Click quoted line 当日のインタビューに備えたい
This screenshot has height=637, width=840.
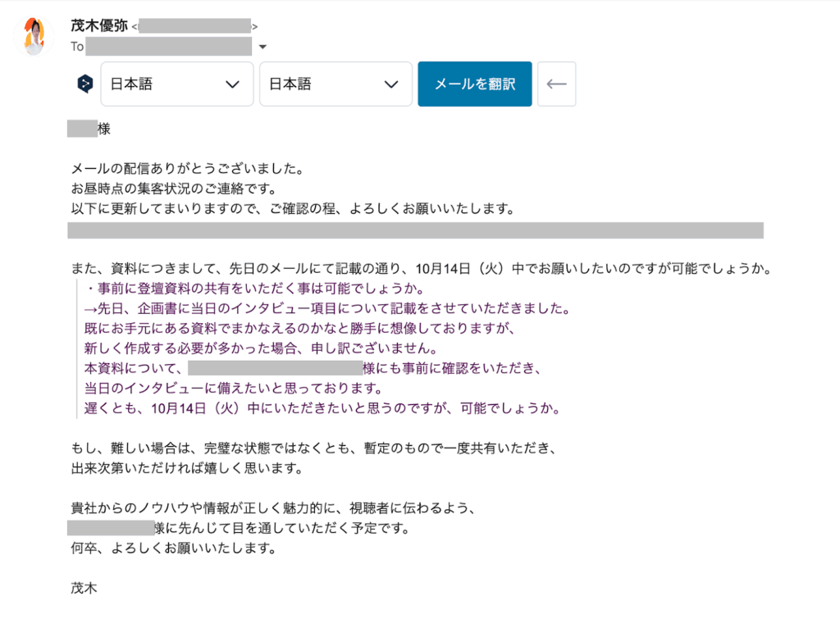[234, 387]
